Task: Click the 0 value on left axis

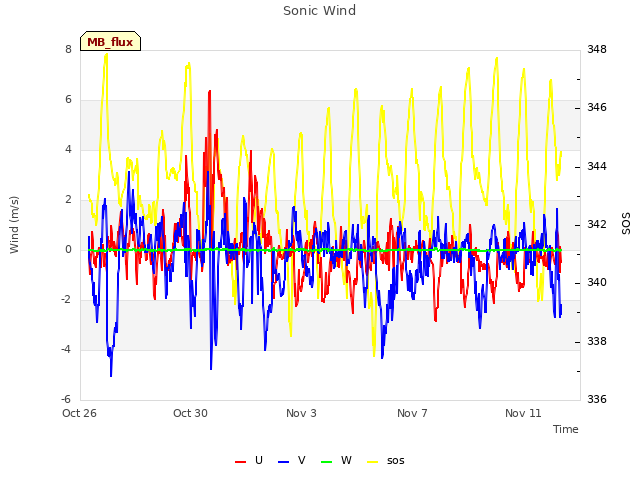Action: (x=68, y=250)
